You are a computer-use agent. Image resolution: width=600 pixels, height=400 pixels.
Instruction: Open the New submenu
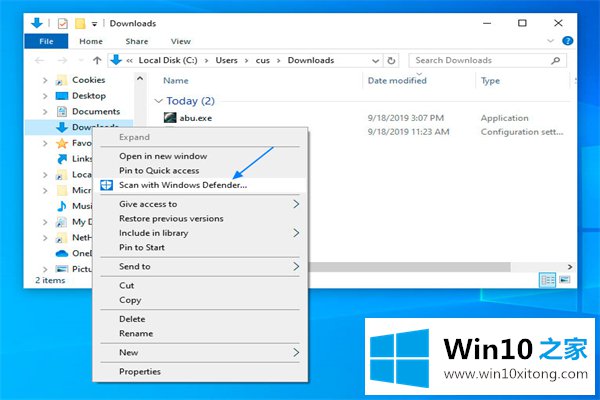point(199,353)
